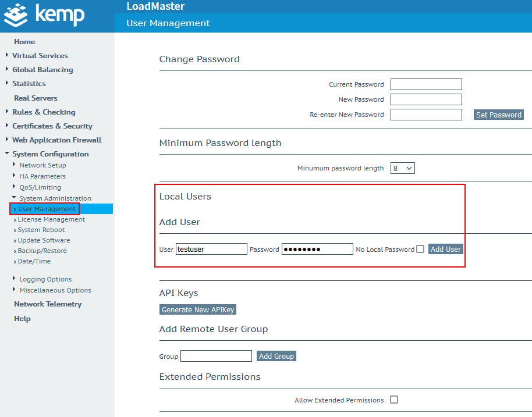
Task: Expand the Statistics menu
Action: 29,83
